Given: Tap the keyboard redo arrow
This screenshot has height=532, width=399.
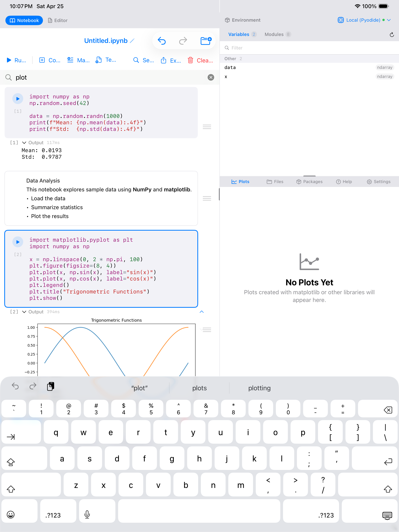Looking at the screenshot, I should pos(33,386).
